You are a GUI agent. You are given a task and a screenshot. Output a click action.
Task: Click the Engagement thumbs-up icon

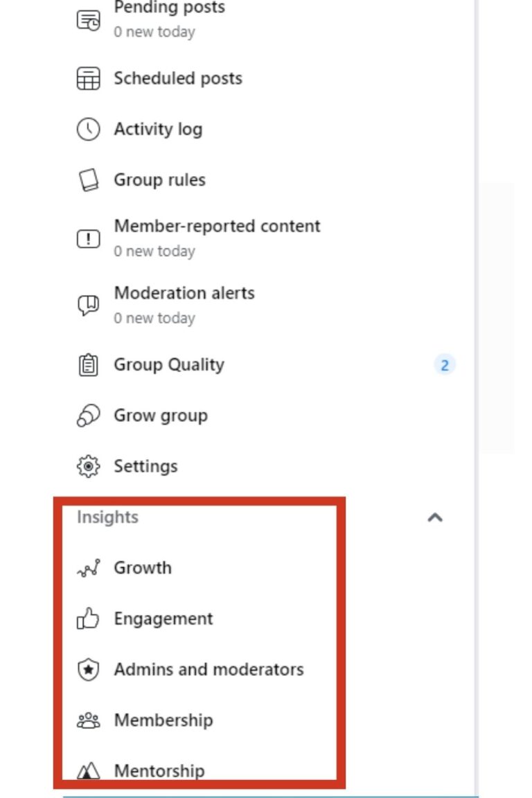click(87, 619)
